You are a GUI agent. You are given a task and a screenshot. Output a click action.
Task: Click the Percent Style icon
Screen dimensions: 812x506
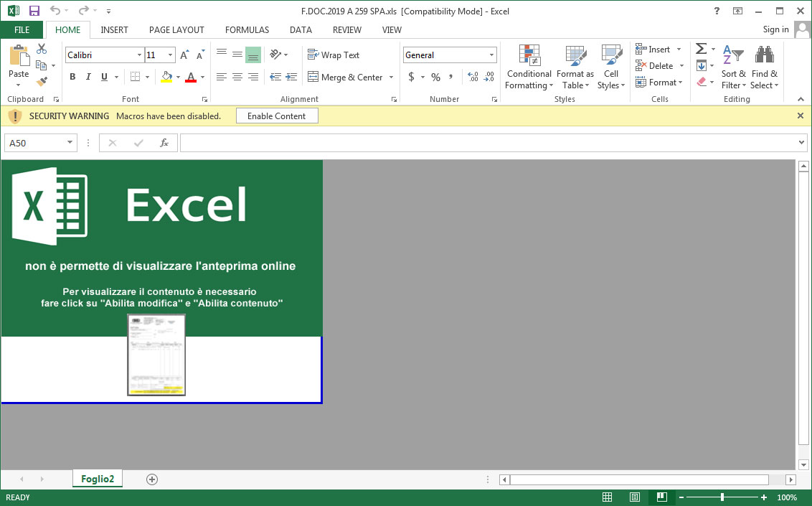pyautogui.click(x=435, y=77)
